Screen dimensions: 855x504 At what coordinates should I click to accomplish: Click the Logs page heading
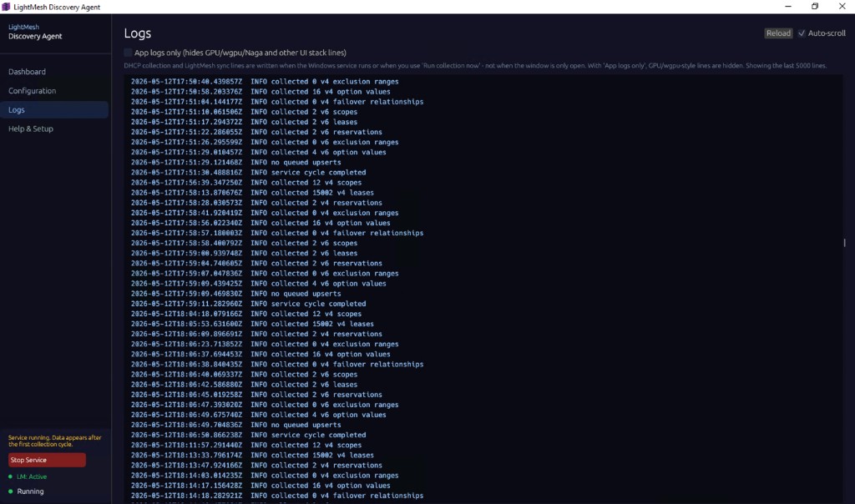point(138,33)
